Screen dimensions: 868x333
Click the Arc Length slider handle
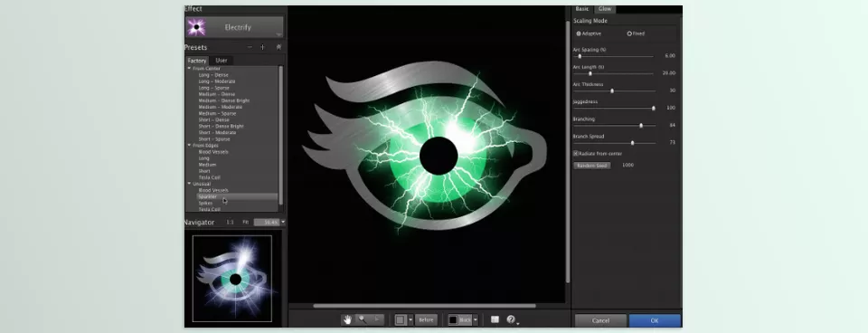(590, 73)
